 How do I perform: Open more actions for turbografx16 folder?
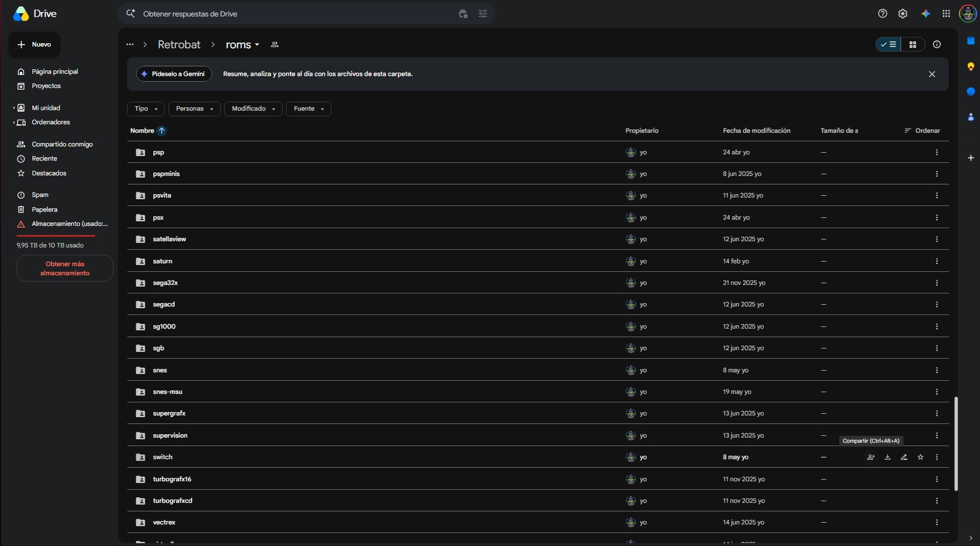click(x=937, y=479)
